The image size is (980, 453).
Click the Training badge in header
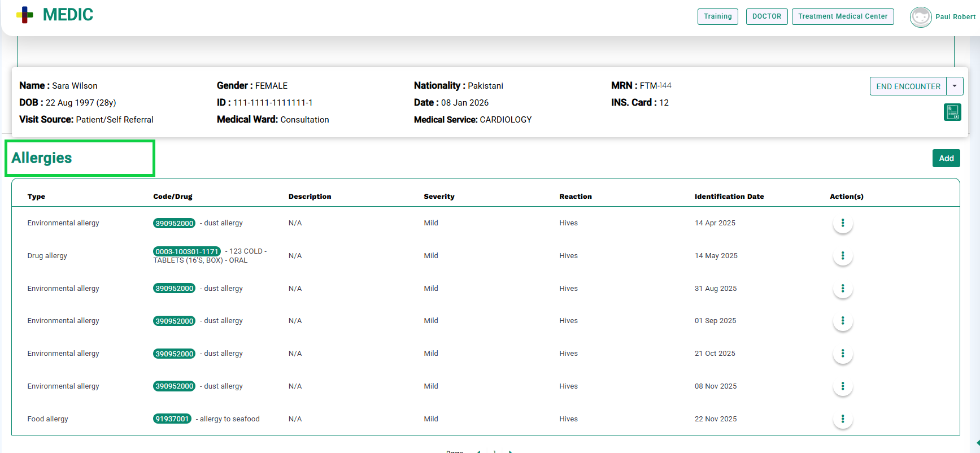(717, 16)
